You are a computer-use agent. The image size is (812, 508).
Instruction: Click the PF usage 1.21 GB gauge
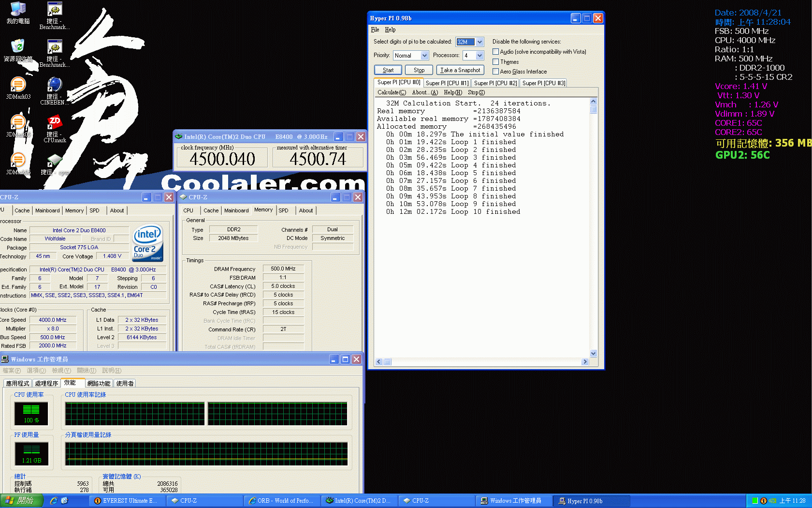pos(31,454)
